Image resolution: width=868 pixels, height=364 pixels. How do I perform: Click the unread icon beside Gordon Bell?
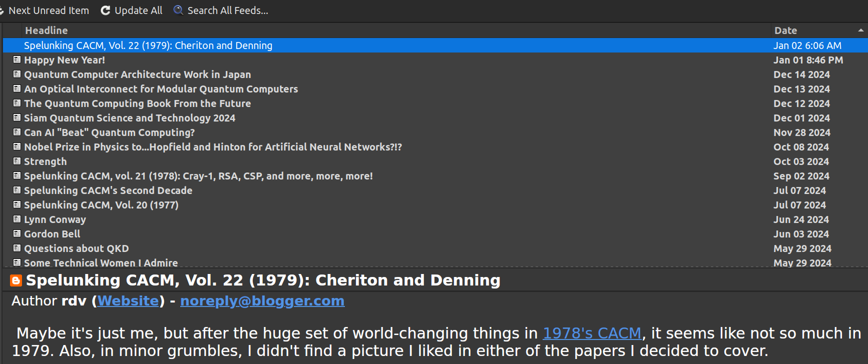point(17,234)
